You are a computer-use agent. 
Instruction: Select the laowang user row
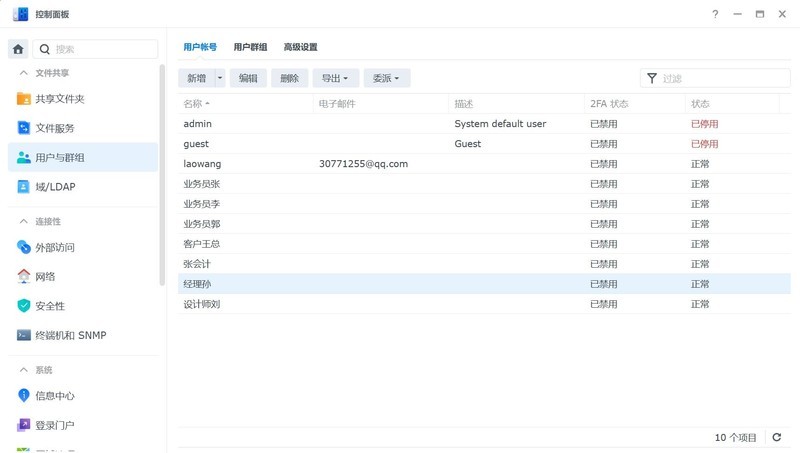coord(484,164)
